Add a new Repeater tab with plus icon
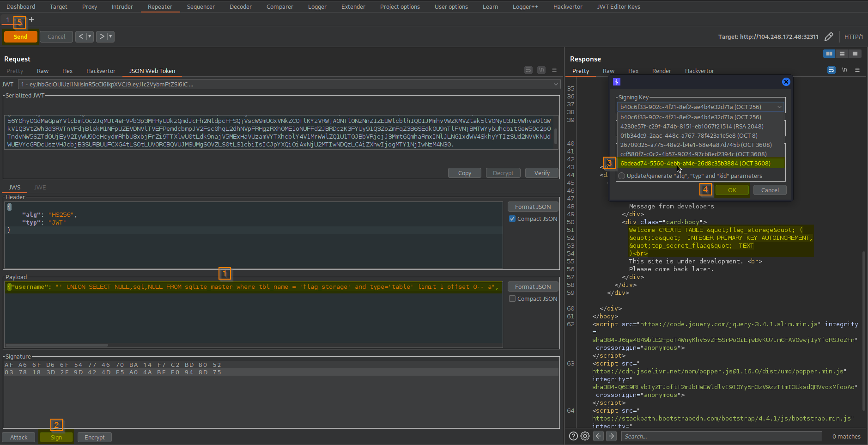This screenshot has height=445, width=868. pos(31,19)
